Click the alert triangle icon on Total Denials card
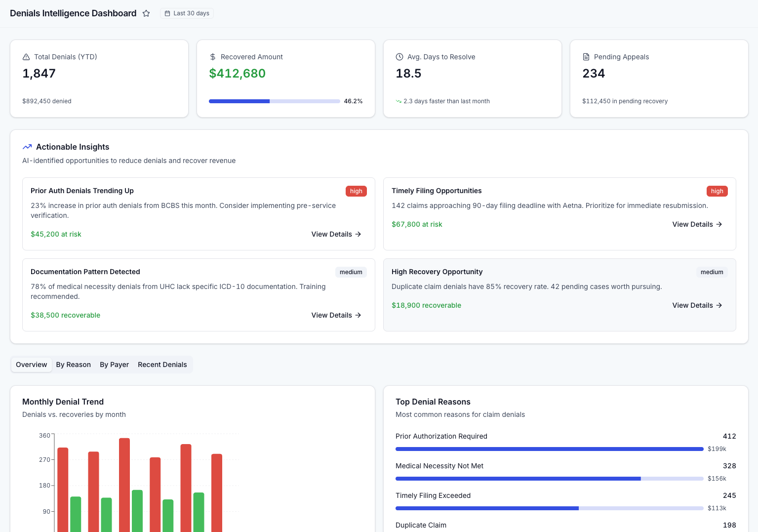 pos(26,57)
